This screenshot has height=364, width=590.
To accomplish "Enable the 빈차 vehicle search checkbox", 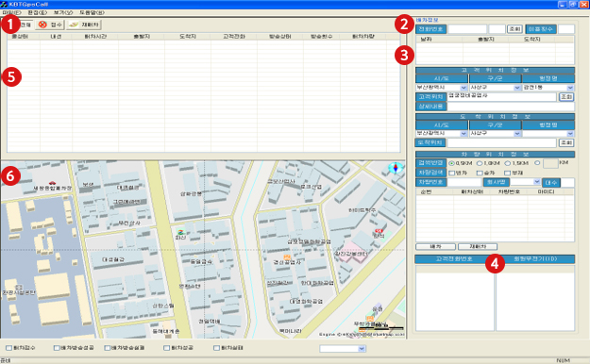I will pyautogui.click(x=452, y=173).
